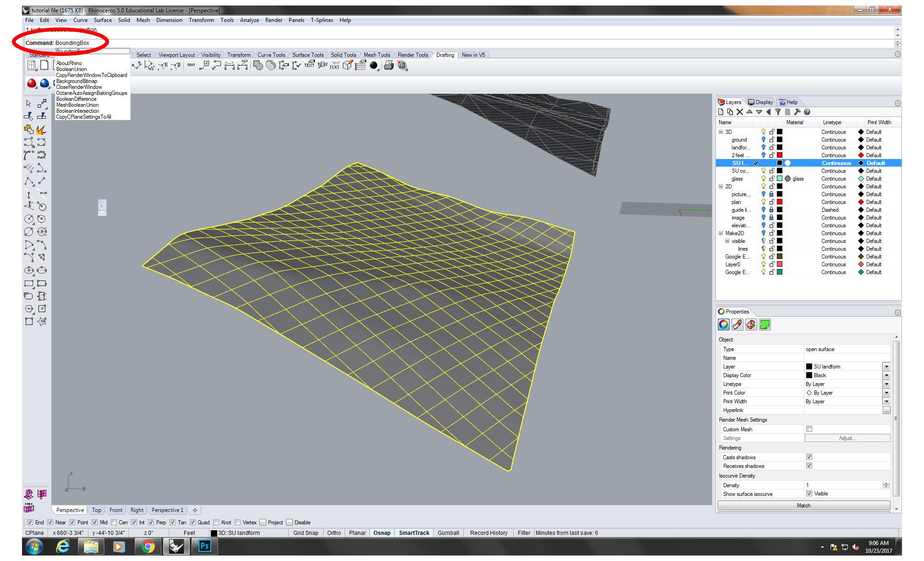Viewport: 924px width, 561px height.
Task: Unlock the image layer padlock
Action: (x=771, y=218)
